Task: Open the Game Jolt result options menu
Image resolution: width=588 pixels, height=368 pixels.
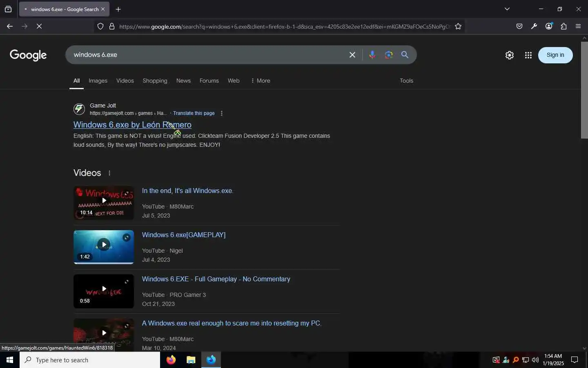Action: coord(222,113)
